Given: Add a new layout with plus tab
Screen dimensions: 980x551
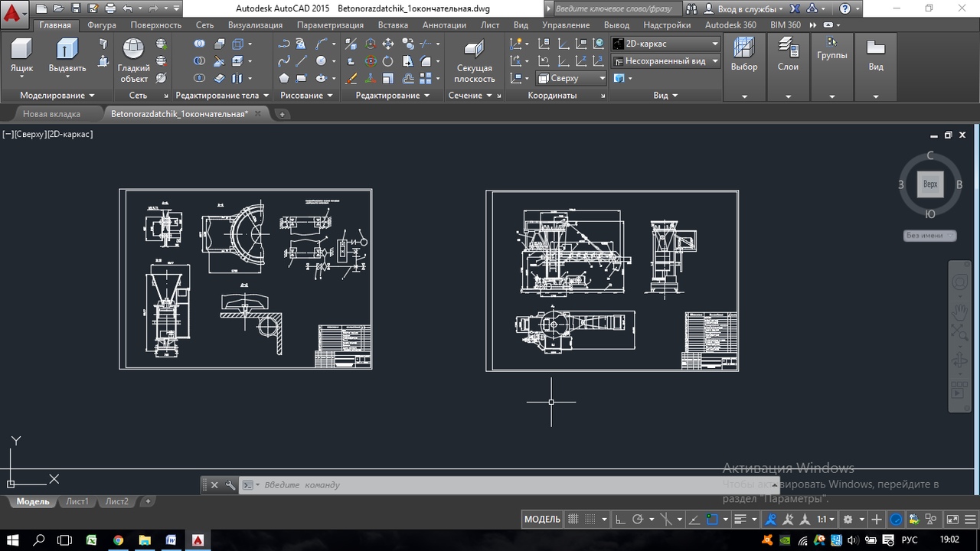Looking at the screenshot, I should [x=148, y=501].
